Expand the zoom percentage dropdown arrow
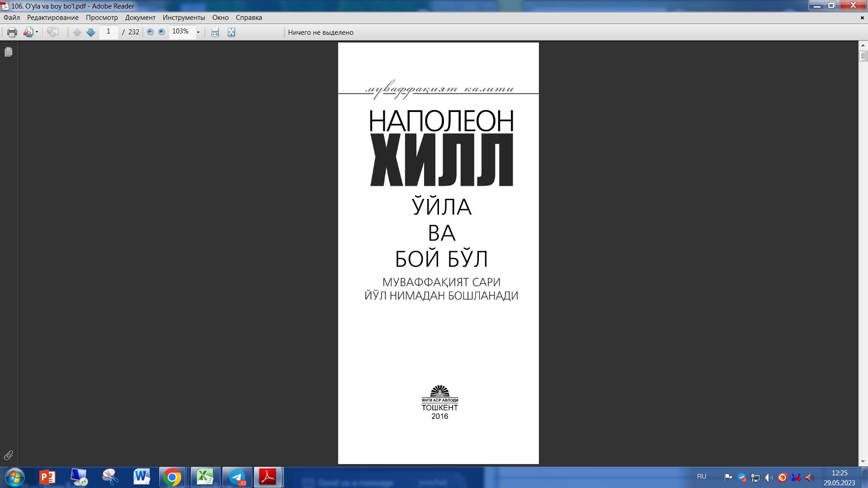 (198, 32)
